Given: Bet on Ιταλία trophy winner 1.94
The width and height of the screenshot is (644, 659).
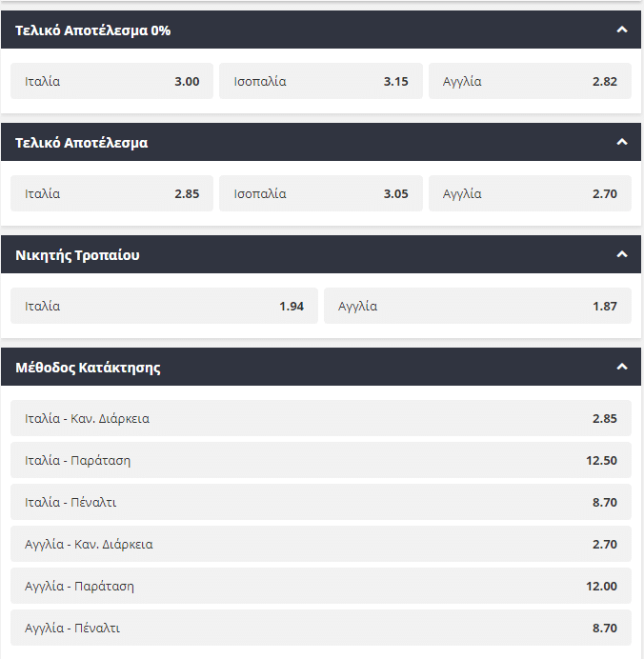Looking at the screenshot, I should 164,306.
